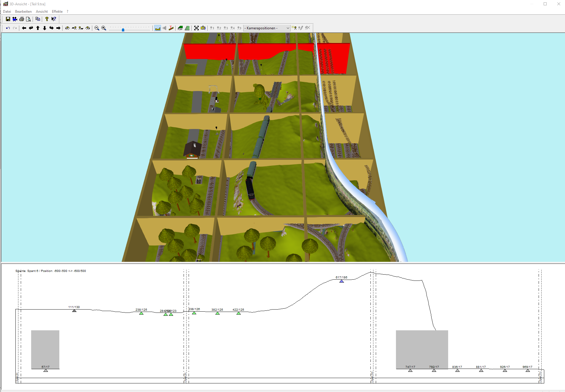Add new camera position icon
The height and width of the screenshot is (392, 565).
tap(294, 28)
